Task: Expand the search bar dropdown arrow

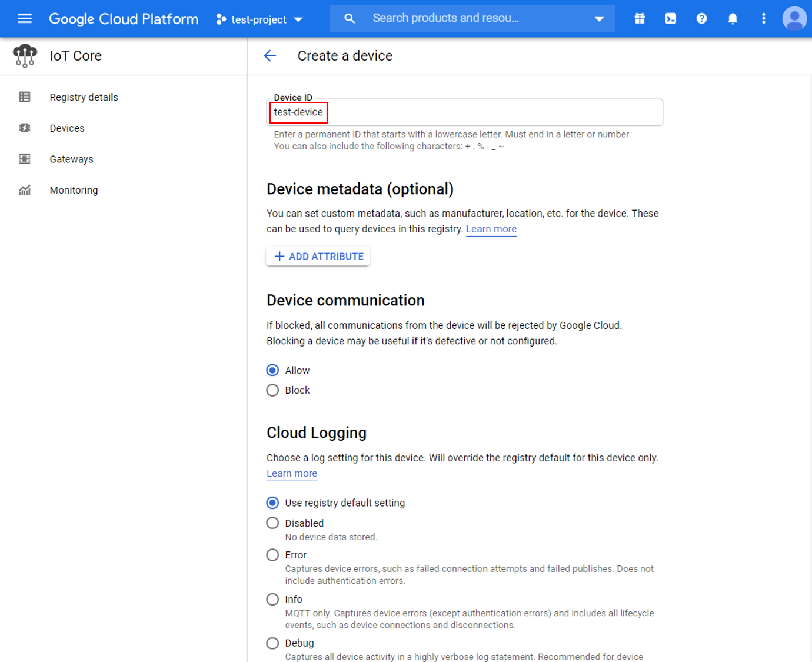Action: coord(599,19)
